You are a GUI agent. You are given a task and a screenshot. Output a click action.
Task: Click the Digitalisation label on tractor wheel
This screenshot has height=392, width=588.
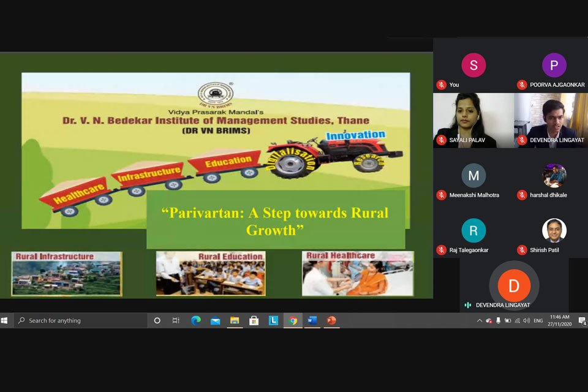point(290,159)
